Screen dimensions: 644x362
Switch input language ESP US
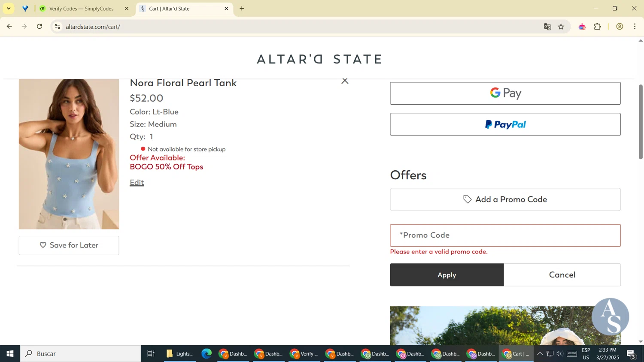586,354
